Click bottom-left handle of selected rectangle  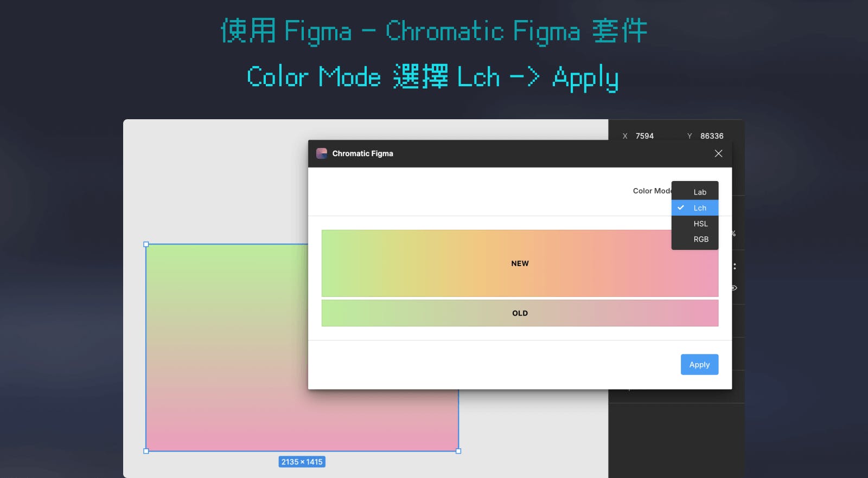coord(146,451)
